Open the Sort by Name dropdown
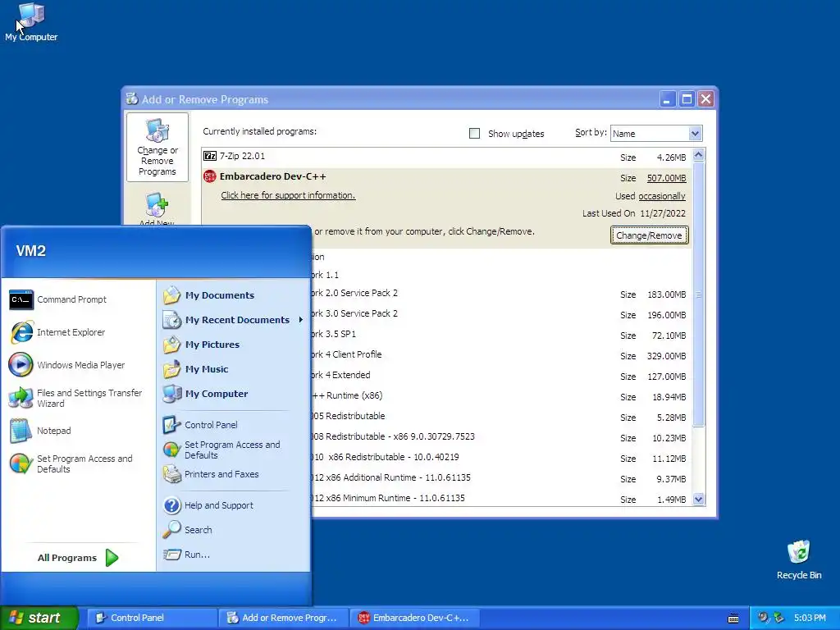This screenshot has width=840, height=630. click(x=695, y=134)
